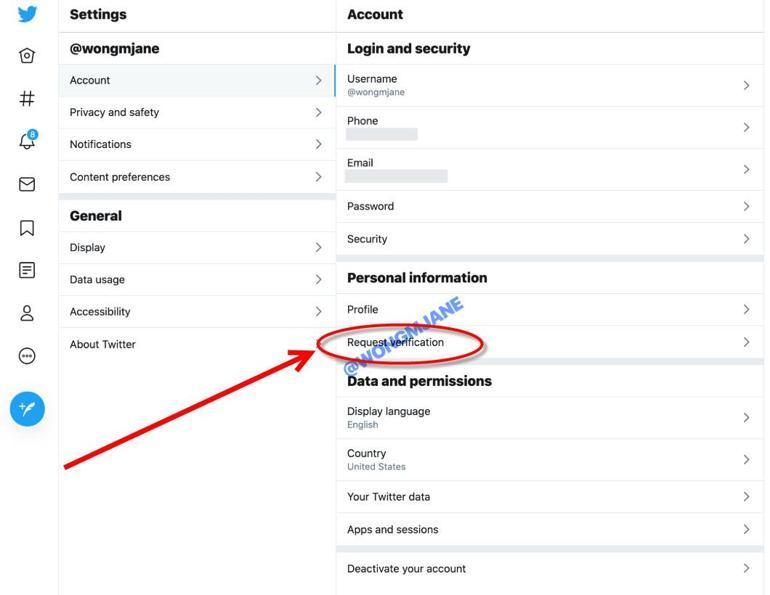This screenshot has height=595, width=770.
Task: Open the Request verification option
Action: (x=396, y=342)
